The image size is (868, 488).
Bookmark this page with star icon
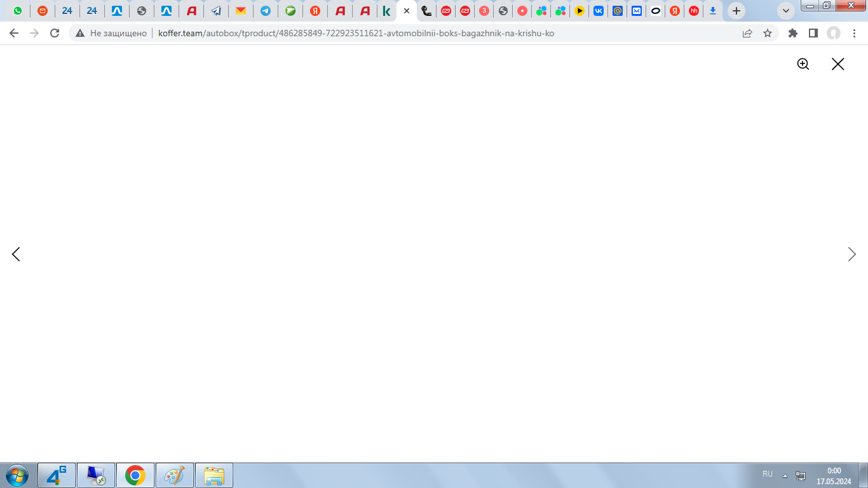(x=768, y=33)
